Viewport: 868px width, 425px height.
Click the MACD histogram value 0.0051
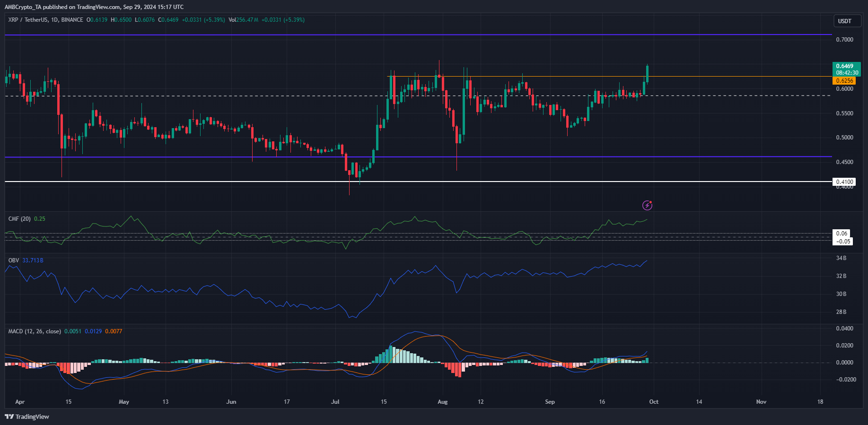coord(73,331)
